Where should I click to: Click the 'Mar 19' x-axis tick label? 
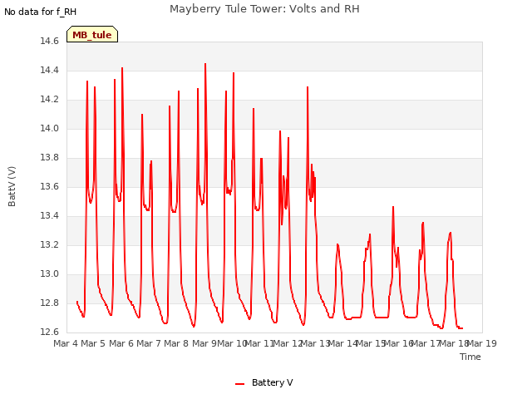(x=482, y=343)
